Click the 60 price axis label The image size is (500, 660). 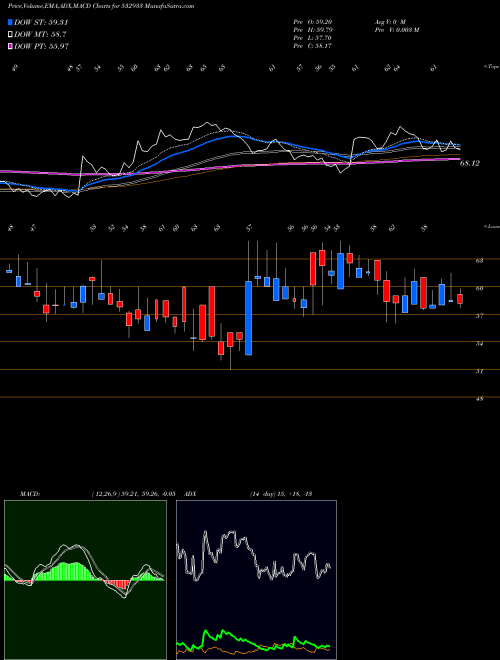479,289
